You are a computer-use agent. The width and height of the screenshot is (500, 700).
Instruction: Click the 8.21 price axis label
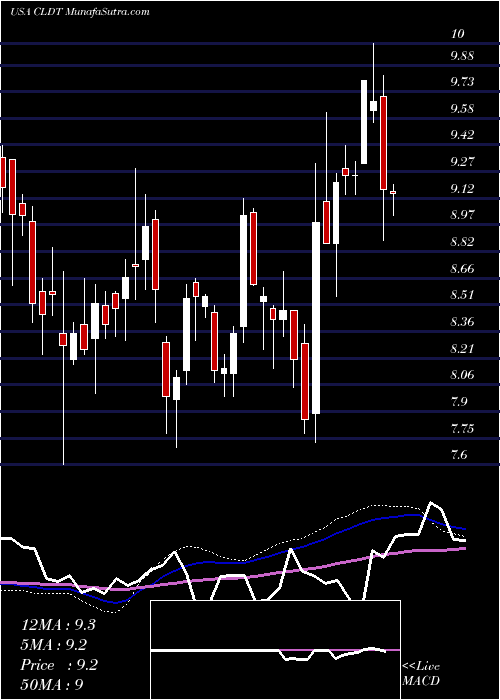[462, 349]
